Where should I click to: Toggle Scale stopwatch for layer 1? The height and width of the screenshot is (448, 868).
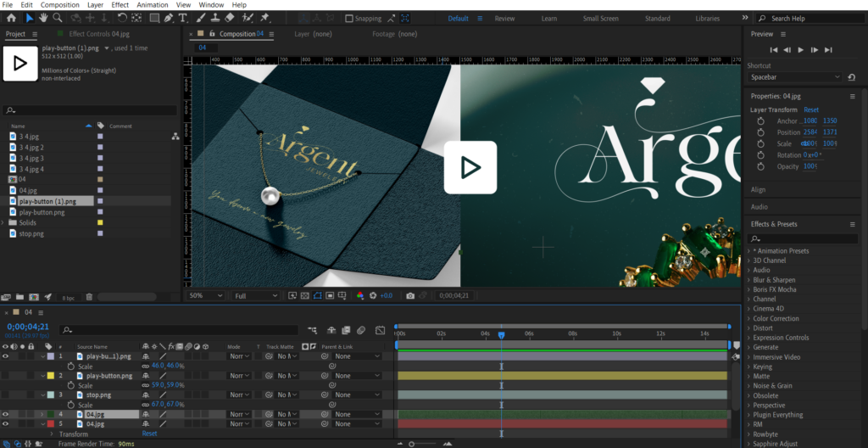point(71,367)
